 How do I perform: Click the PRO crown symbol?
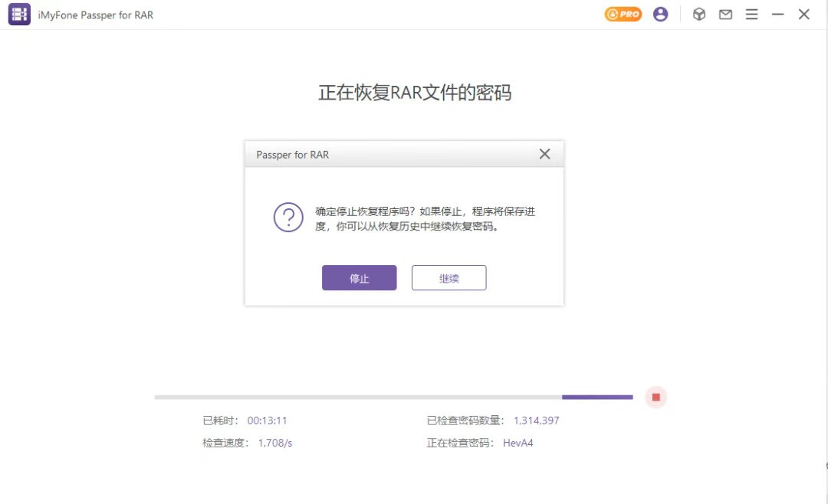click(610, 14)
